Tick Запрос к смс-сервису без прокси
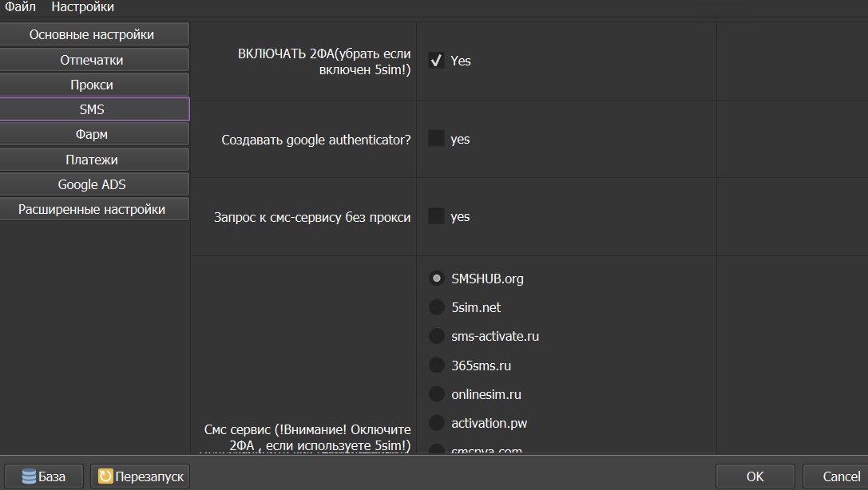Viewport: 868px width, 490px height. point(436,216)
